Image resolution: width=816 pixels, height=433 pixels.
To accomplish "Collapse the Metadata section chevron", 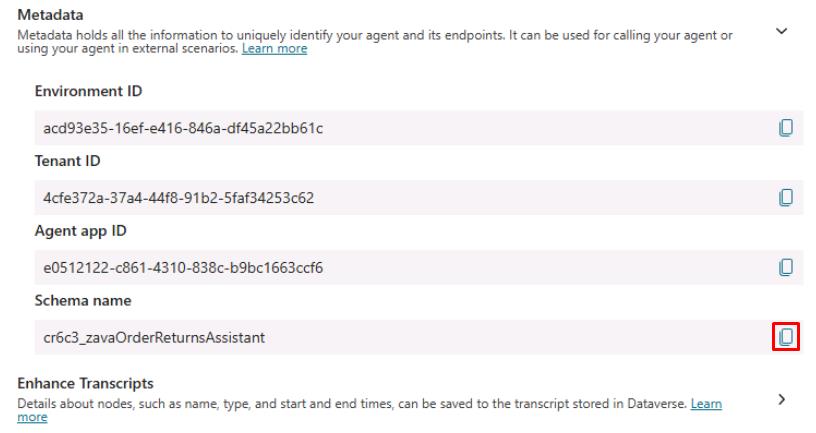I will [781, 31].
